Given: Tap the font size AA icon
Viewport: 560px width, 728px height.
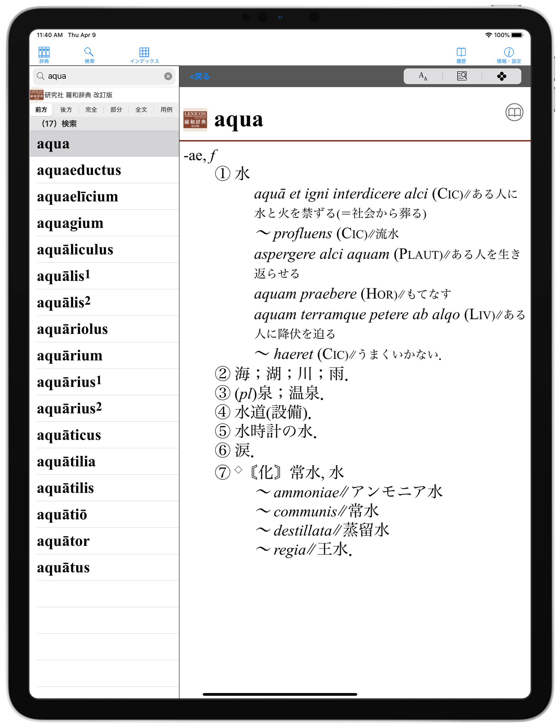Looking at the screenshot, I should click(423, 76).
